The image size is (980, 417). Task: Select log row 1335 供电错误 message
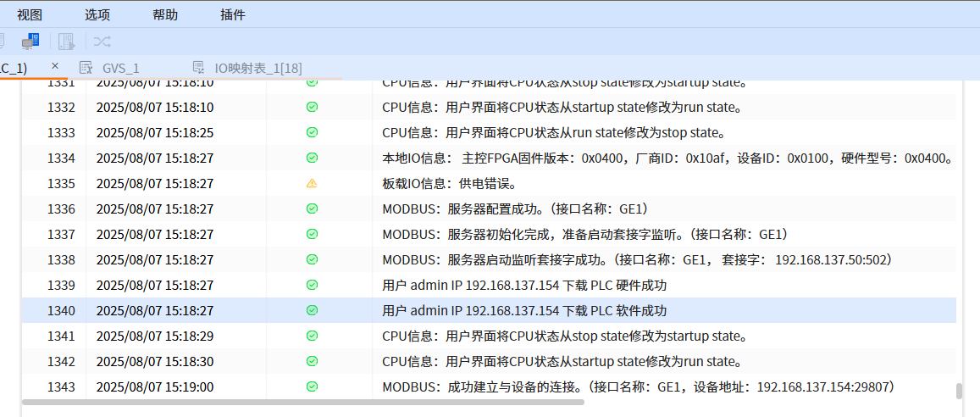(449, 183)
